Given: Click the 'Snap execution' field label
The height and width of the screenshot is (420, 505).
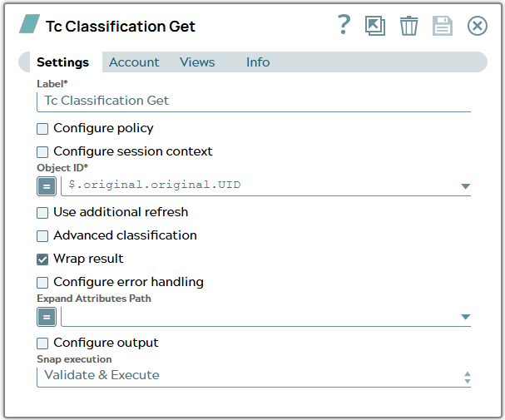Looking at the screenshot, I should (74, 359).
